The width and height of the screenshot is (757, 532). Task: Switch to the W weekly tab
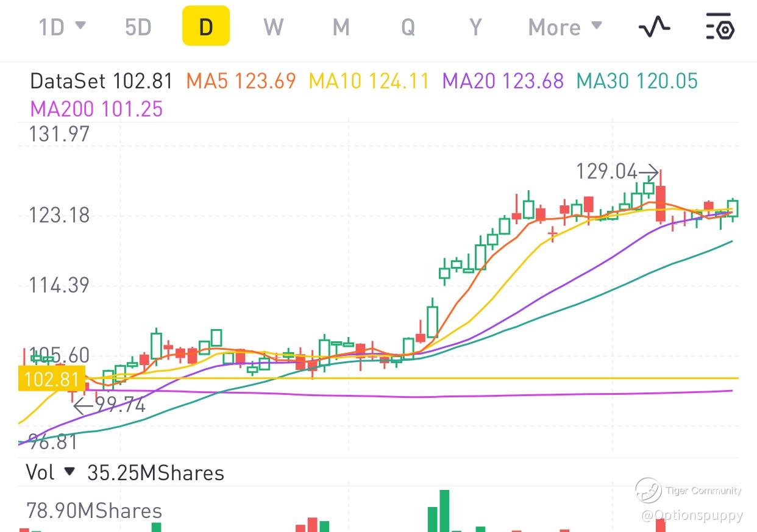[273, 27]
